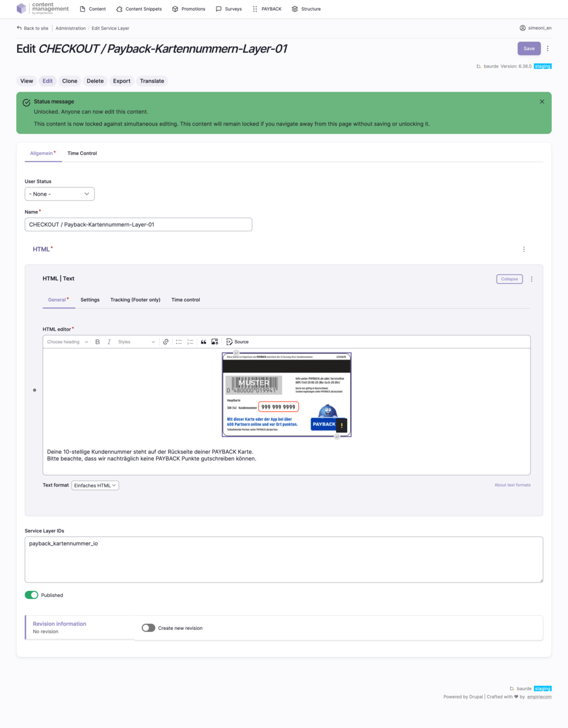This screenshot has width=568, height=728.
Task: Insert a bulleted list
Action: (x=179, y=342)
